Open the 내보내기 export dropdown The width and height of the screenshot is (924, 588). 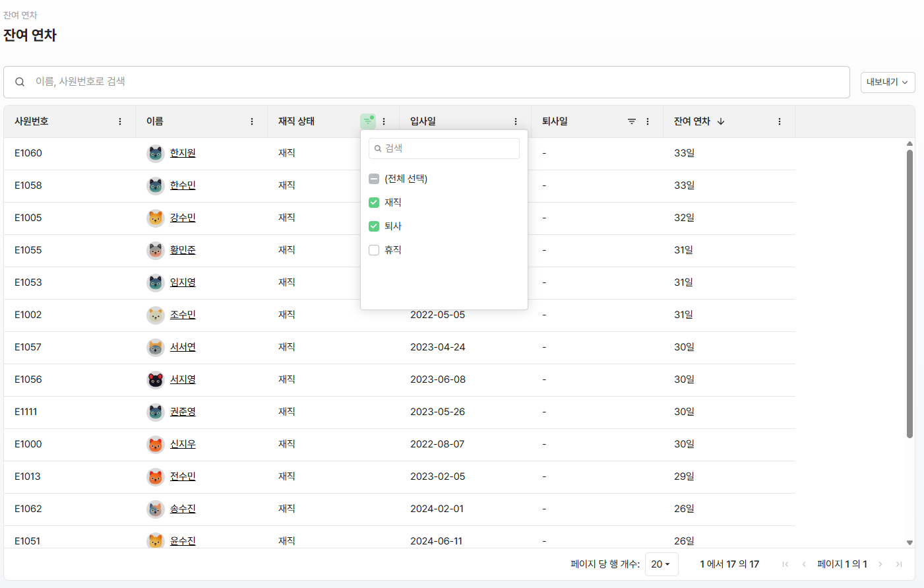[887, 82]
